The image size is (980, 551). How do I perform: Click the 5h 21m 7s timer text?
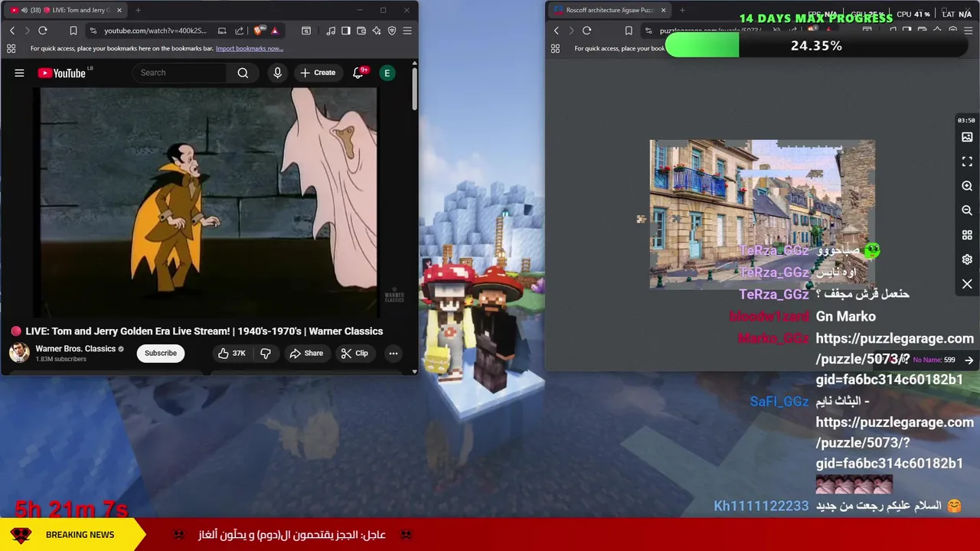point(71,509)
